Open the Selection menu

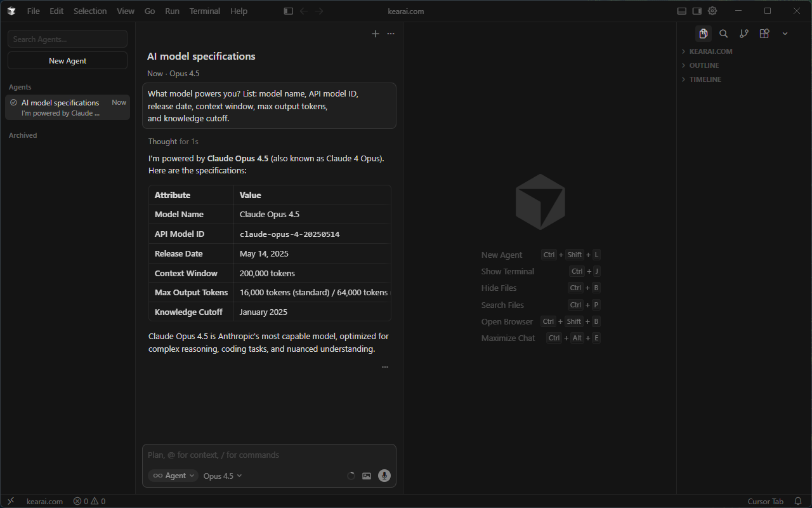tap(90, 11)
